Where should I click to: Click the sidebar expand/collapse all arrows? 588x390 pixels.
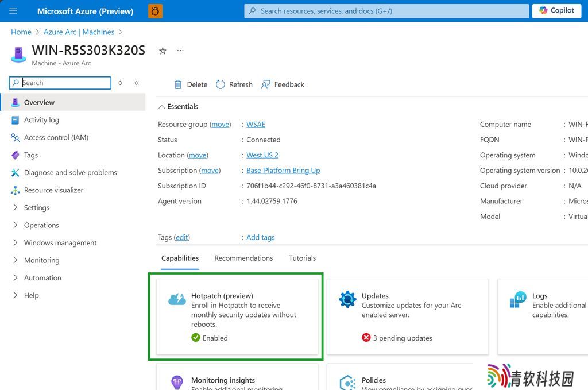[x=120, y=83]
